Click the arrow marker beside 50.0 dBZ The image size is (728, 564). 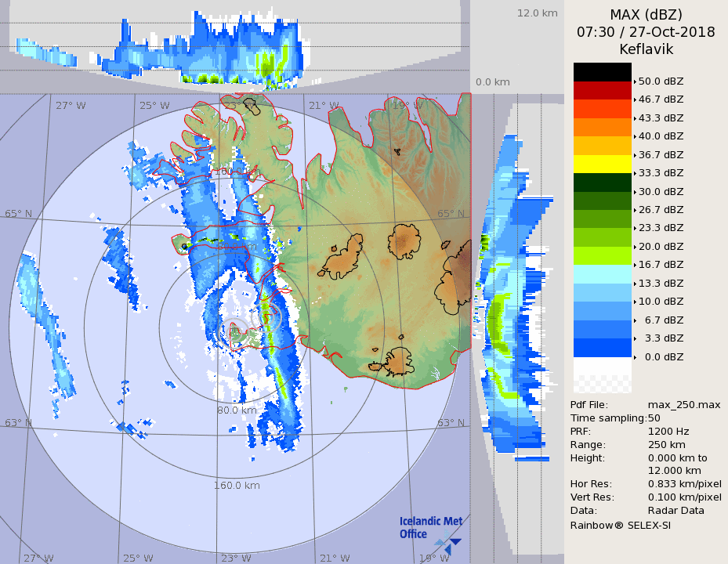635,81
